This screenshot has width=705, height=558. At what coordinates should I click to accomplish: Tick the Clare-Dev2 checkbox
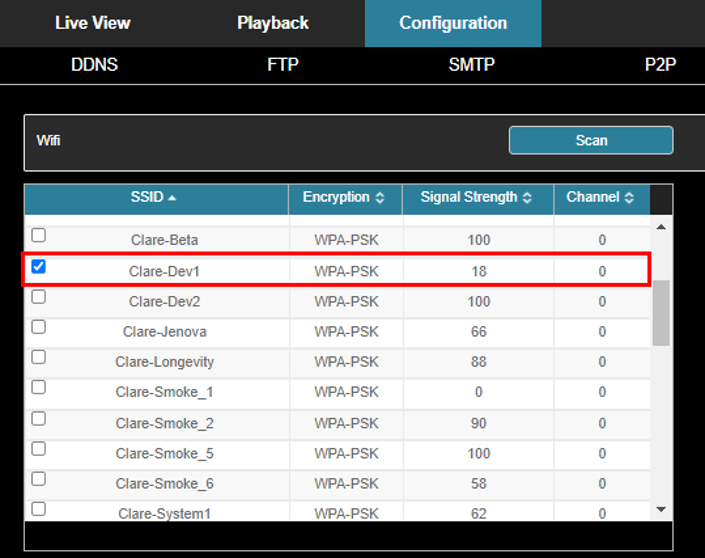pyautogui.click(x=39, y=297)
